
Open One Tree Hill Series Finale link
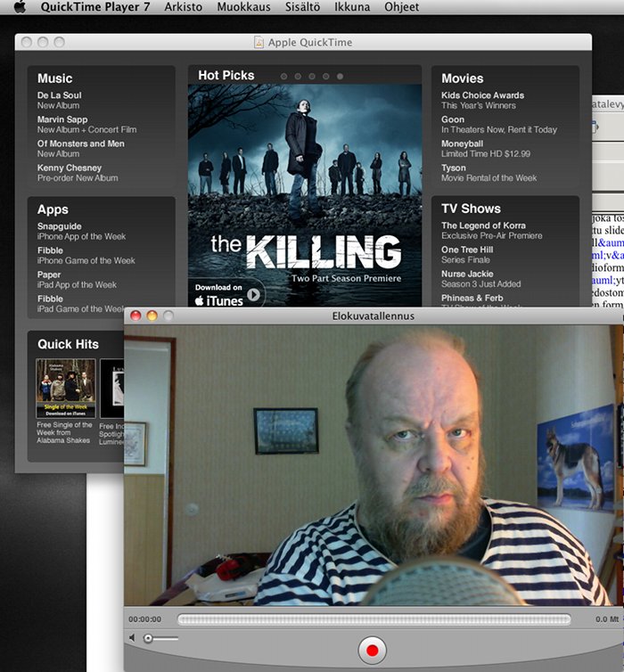(x=468, y=254)
